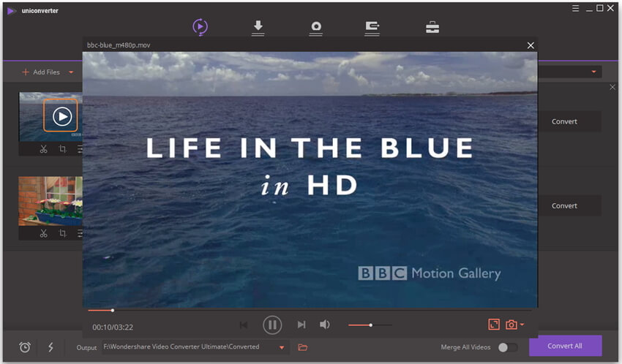The image size is (622, 364).
Task: Take a snapshot of the video
Action: point(512,325)
